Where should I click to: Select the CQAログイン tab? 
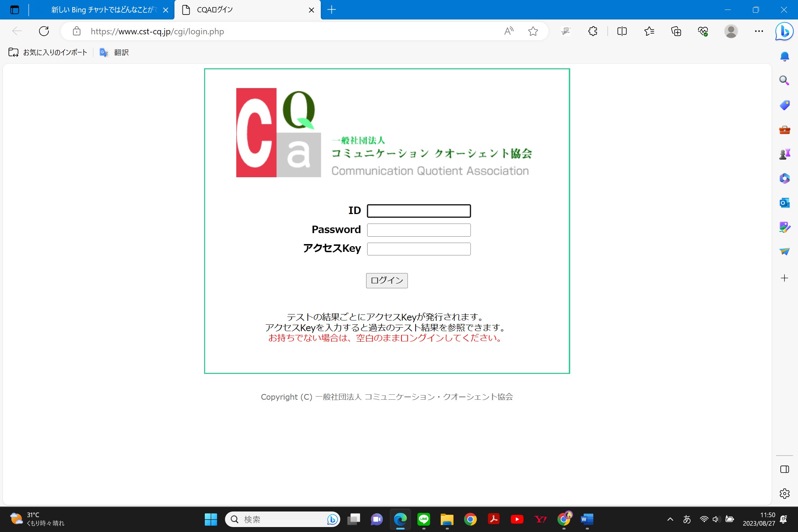point(248,10)
